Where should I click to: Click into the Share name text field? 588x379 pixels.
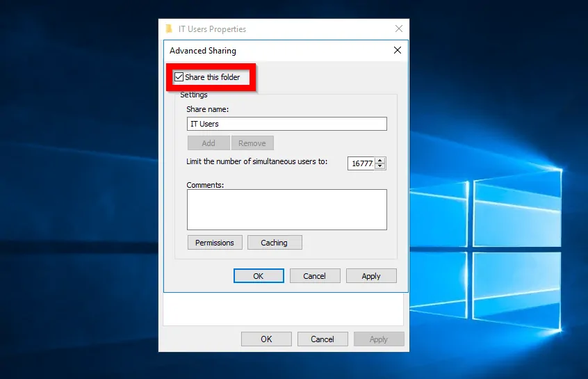287,124
